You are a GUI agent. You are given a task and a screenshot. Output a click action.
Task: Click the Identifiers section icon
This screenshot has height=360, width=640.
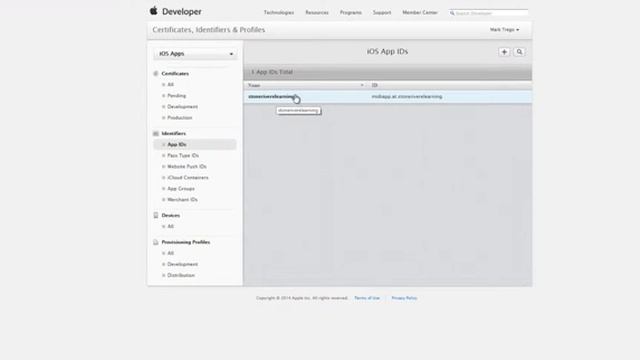pos(156,133)
